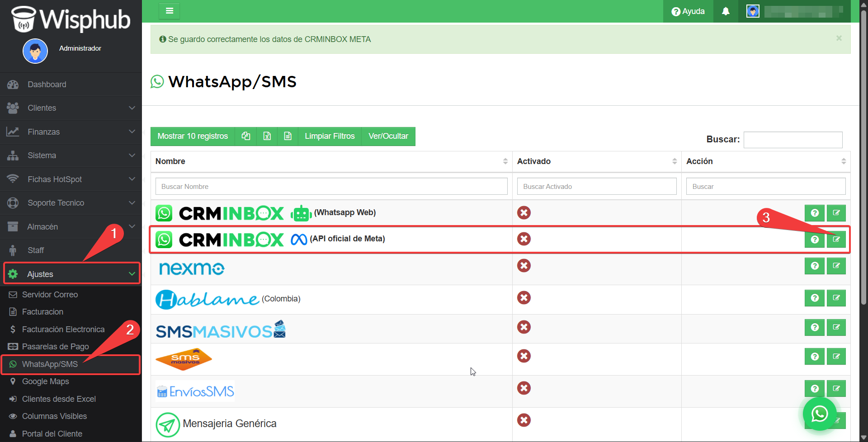Toggle activation for Mensajeria Genérica
The image size is (868, 442).
[x=524, y=420]
